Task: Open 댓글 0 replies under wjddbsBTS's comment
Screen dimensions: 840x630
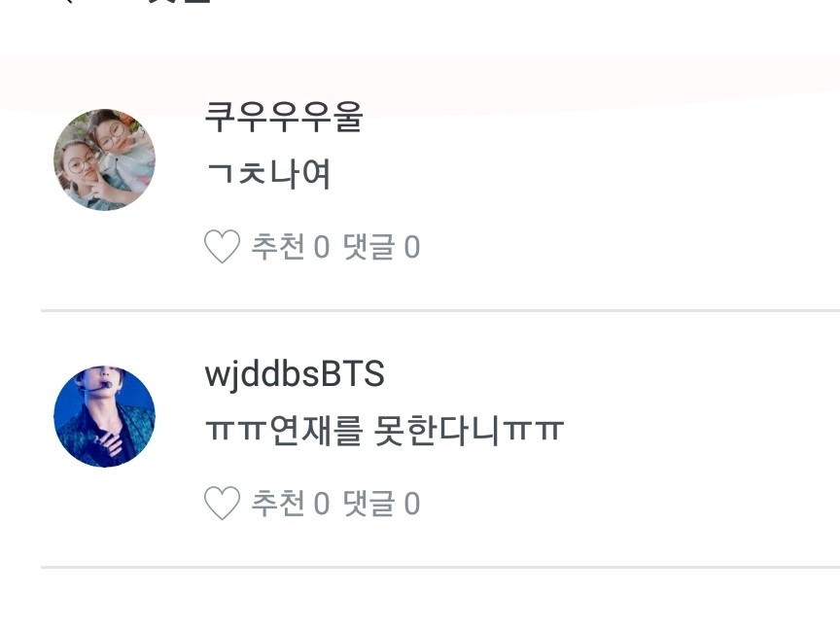Action: coord(381,504)
